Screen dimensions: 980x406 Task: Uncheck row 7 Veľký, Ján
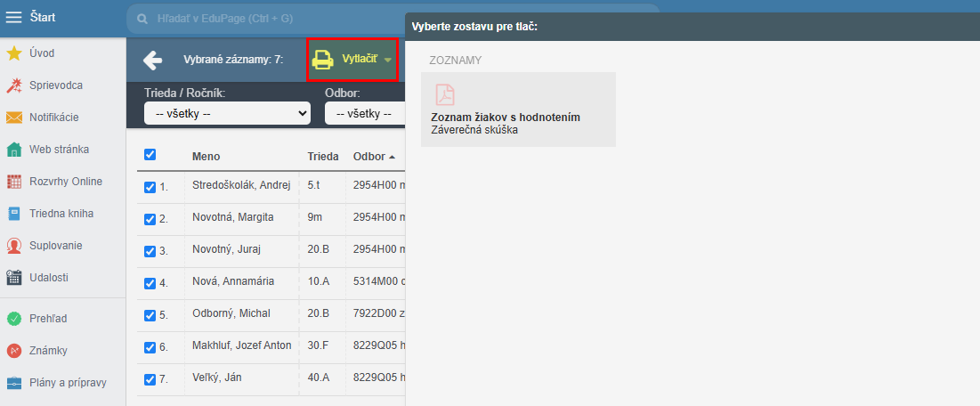(x=150, y=379)
